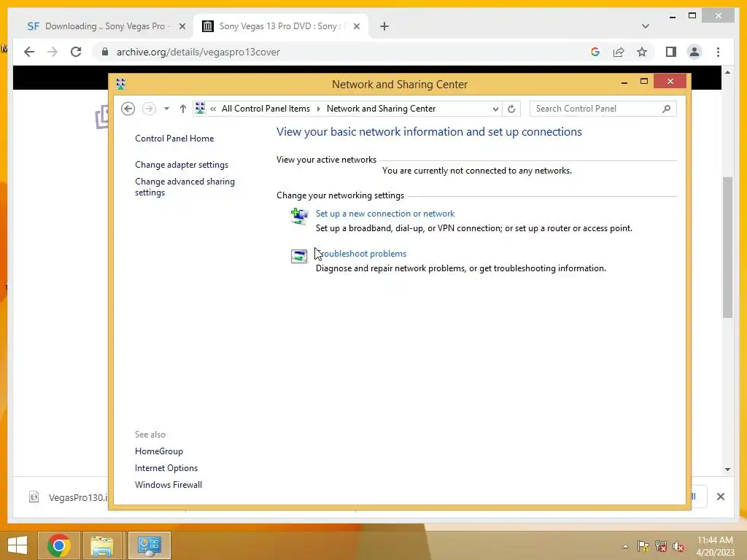Open HomeGroup under See also

158,451
